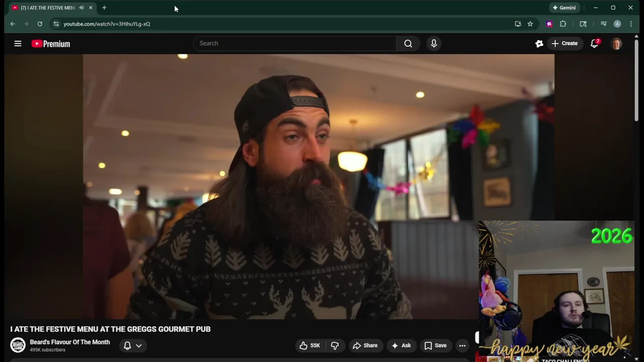This screenshot has width=644, height=362.
Task: Focus the YouTube Search field
Action: coord(295,44)
